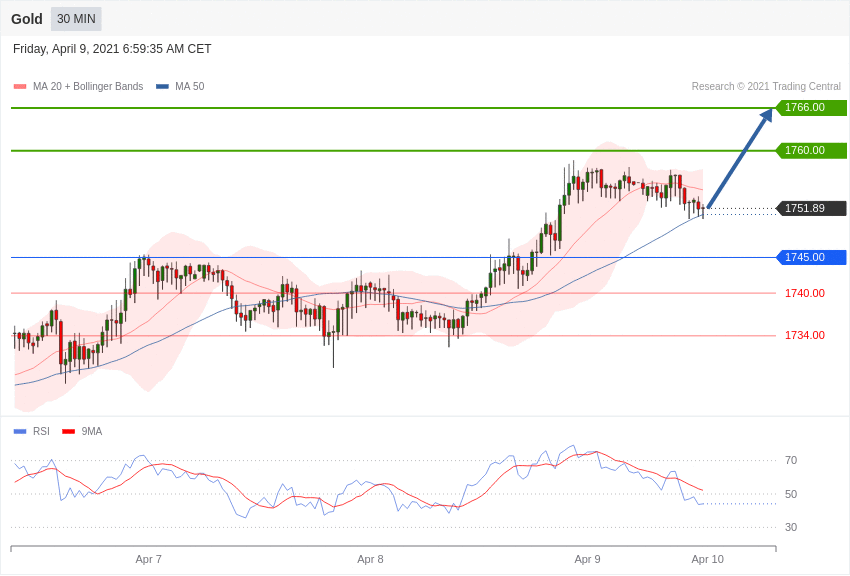Click the RSI 70 level label

coord(791,461)
